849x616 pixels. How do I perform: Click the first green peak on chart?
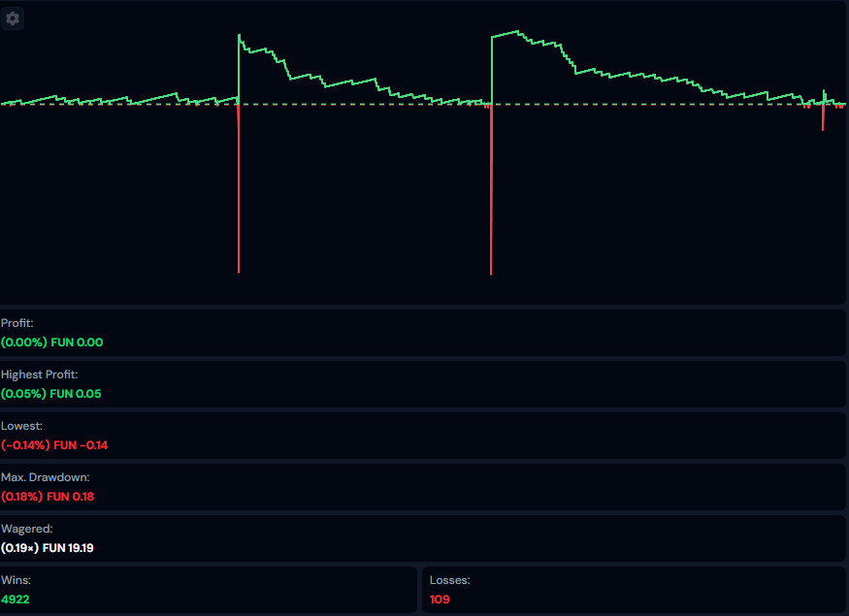(x=240, y=37)
